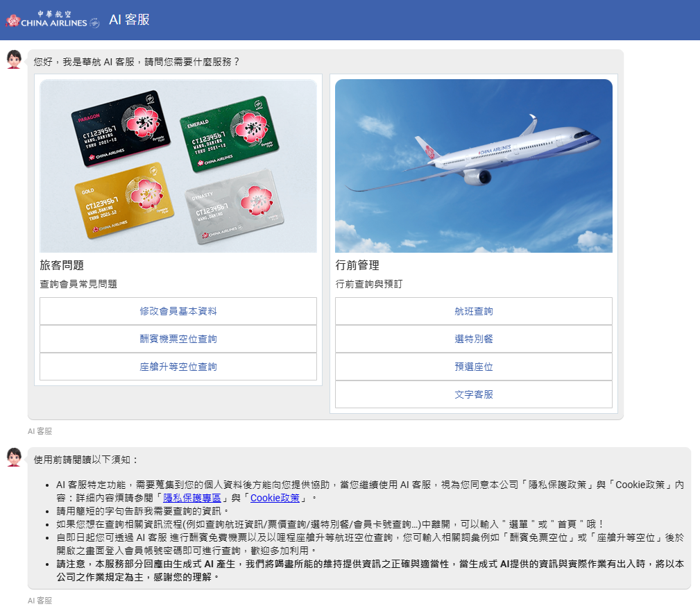Image resolution: width=700 pixels, height=611 pixels.
Task: Click the 行前查詢與預訂 subtitle
Action: pos(369,284)
